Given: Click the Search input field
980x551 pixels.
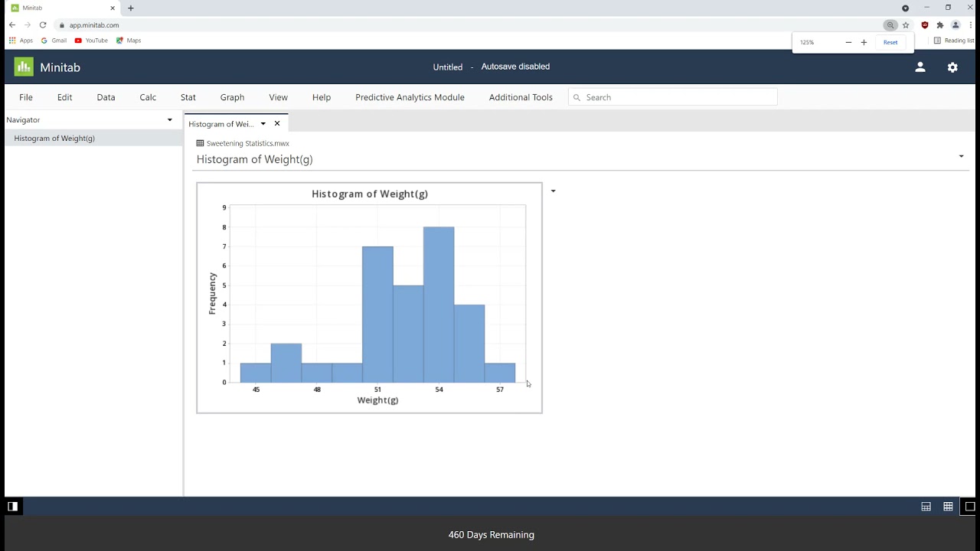Looking at the screenshot, I should pos(673,97).
